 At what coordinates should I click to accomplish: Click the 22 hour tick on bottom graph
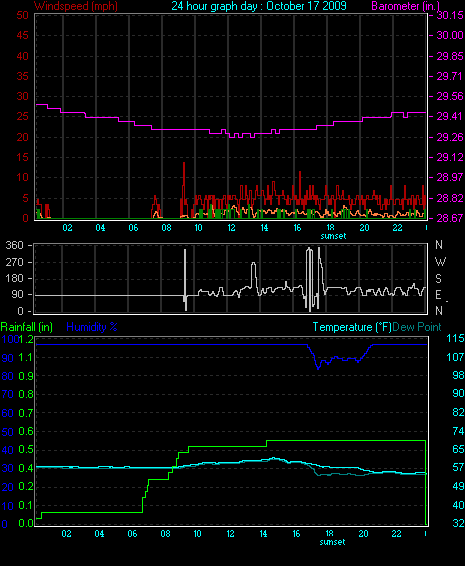click(x=396, y=534)
